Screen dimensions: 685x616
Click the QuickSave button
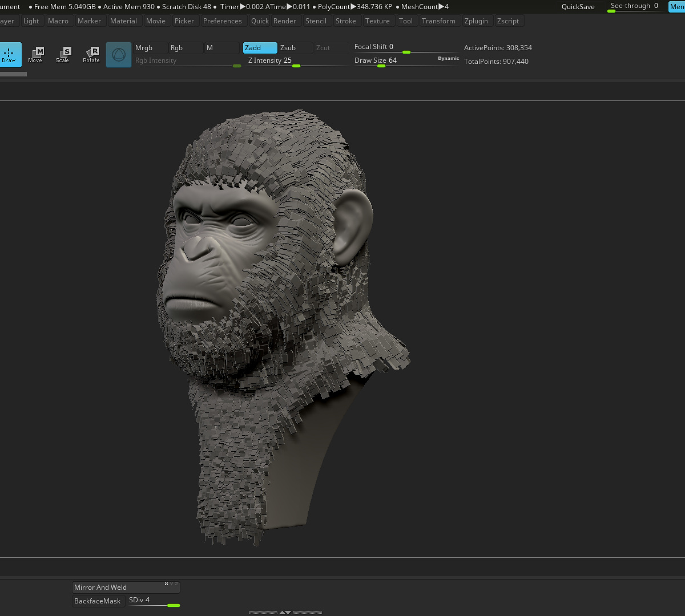point(578,7)
